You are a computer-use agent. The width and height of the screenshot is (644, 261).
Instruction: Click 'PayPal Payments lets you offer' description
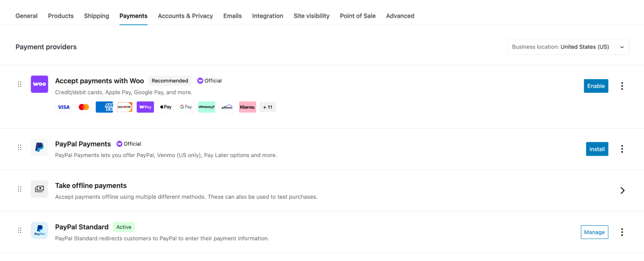pyautogui.click(x=166, y=155)
